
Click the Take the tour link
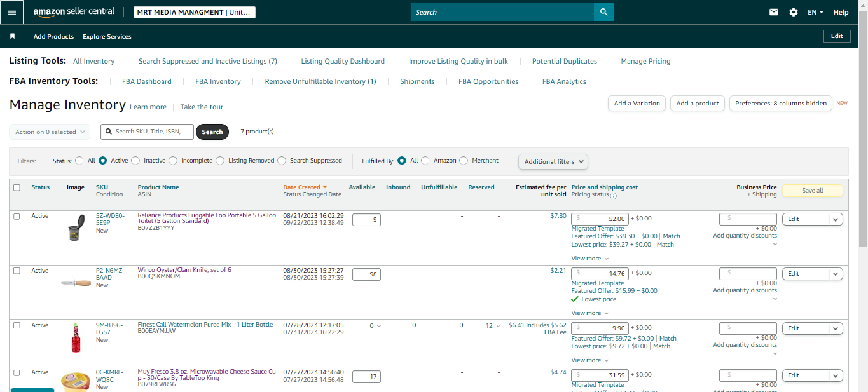[x=202, y=107]
